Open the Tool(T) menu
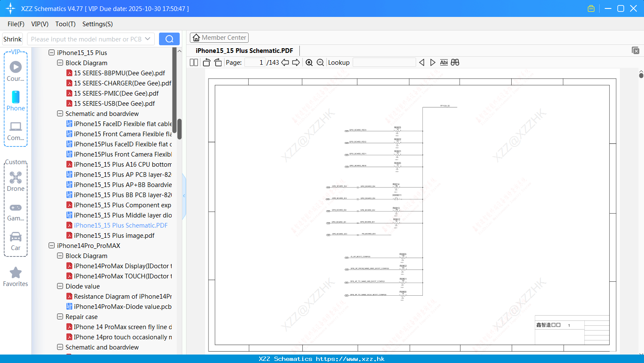Screen dimensions: 644x363 point(66,24)
